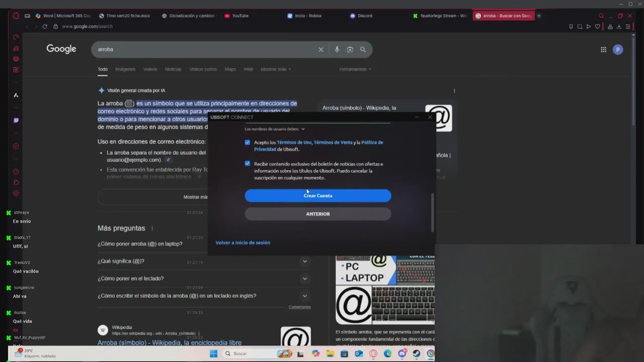Image resolution: width=644 pixels, height=362 pixels.
Task: Open the Herramientas dropdown
Action: coord(355,69)
